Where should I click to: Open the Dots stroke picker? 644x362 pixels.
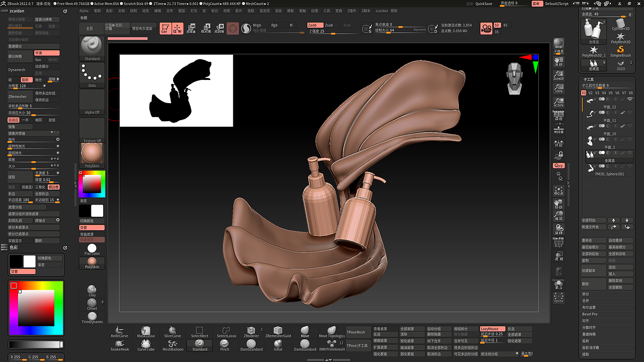point(92,75)
